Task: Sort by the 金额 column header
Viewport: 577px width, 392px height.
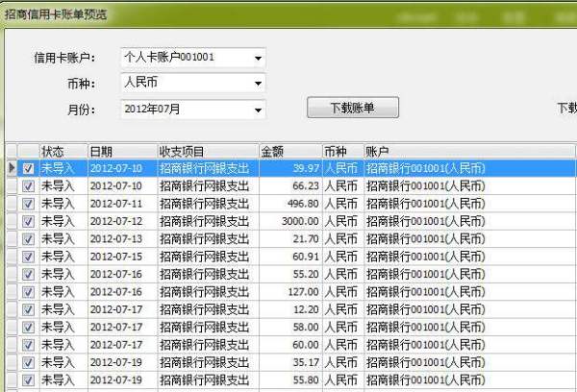Action: pos(290,152)
